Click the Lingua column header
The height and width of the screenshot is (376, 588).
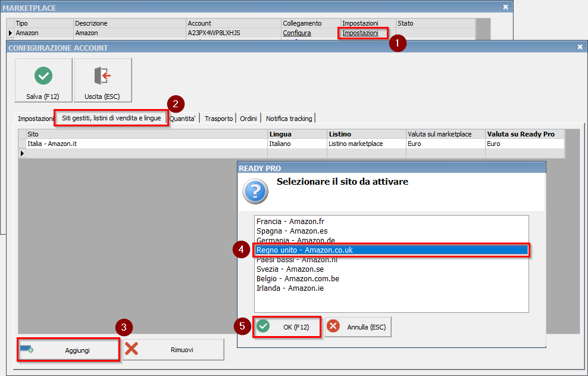click(x=298, y=134)
